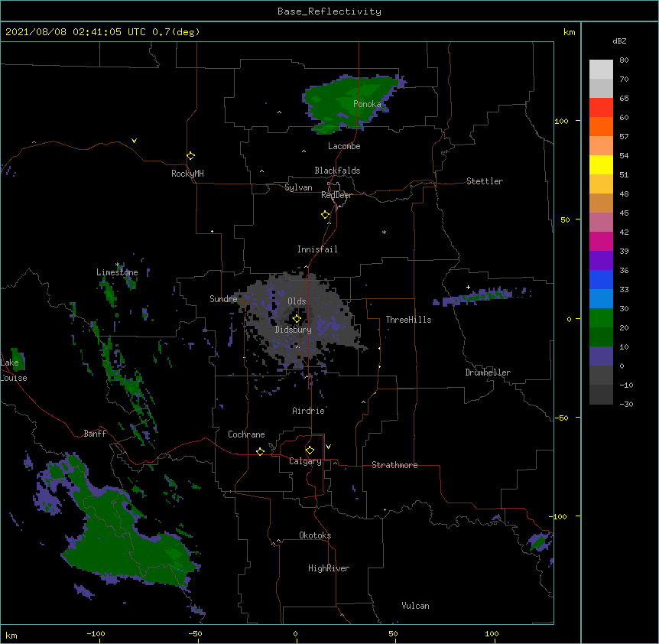This screenshot has width=659, height=644.
Task: Click the km unit label at top right
Action: point(569,32)
